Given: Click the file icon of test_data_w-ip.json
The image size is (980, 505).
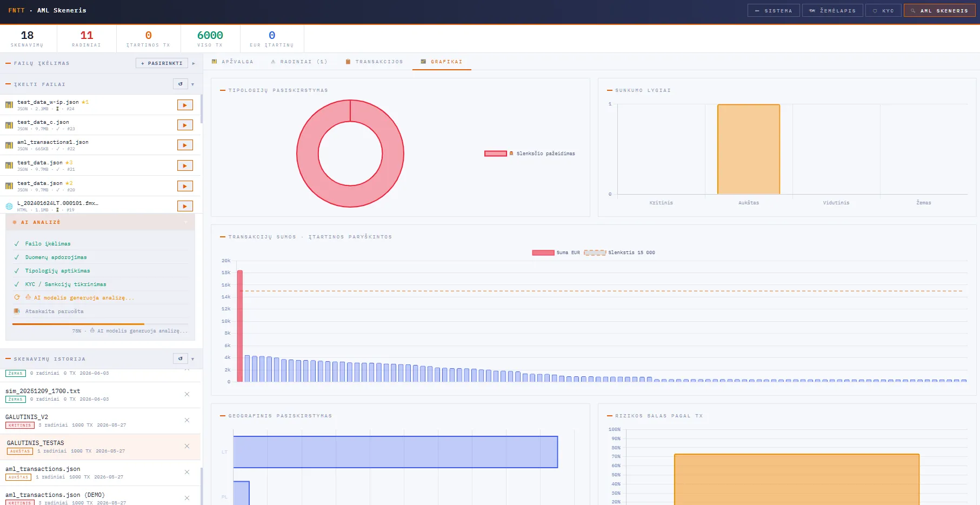Looking at the screenshot, I should [9, 105].
